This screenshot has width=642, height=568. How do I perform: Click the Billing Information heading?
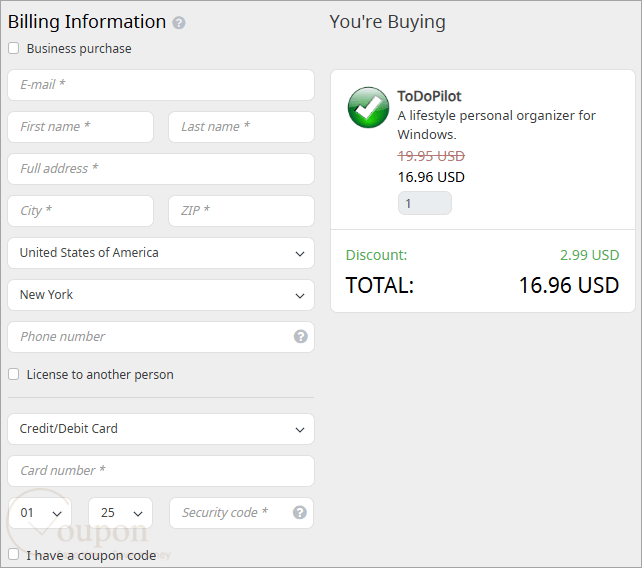(x=87, y=22)
